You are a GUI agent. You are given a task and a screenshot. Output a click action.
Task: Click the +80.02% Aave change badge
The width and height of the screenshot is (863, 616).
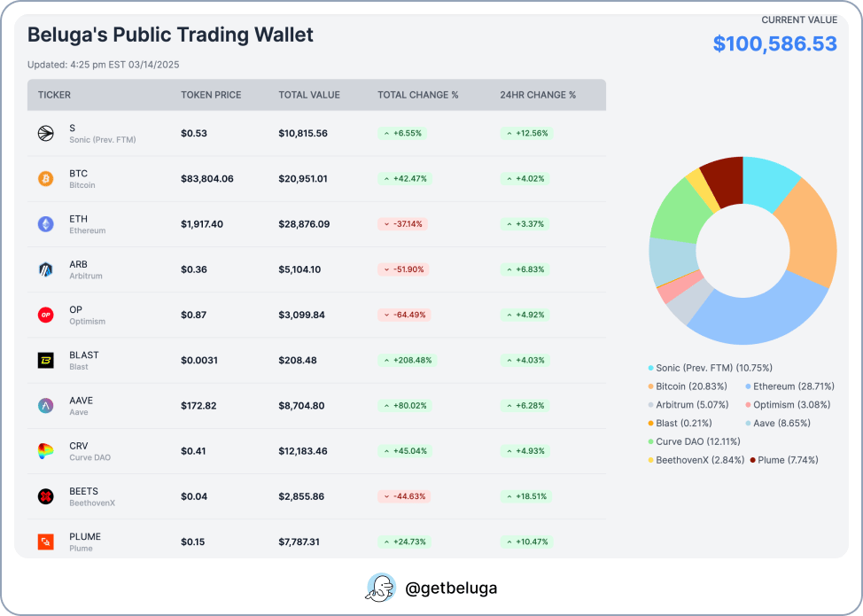point(405,406)
